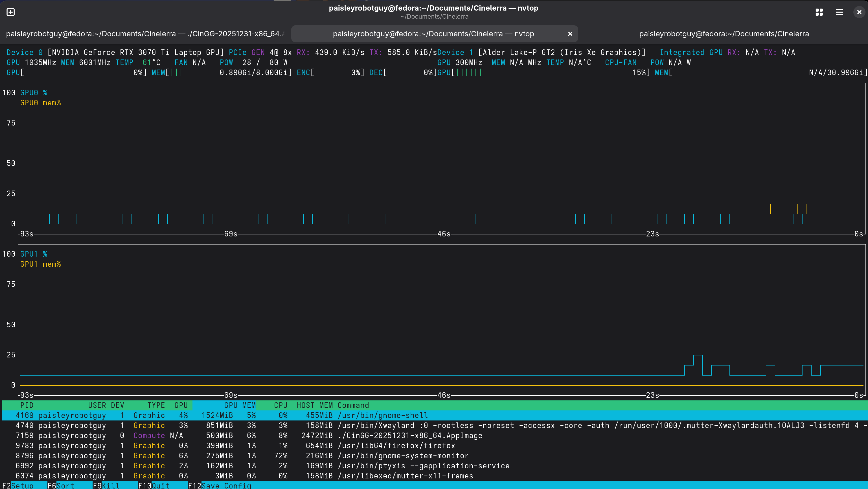Open the tab overview grid icon
Screen dimensions: 868x489
click(819, 12)
